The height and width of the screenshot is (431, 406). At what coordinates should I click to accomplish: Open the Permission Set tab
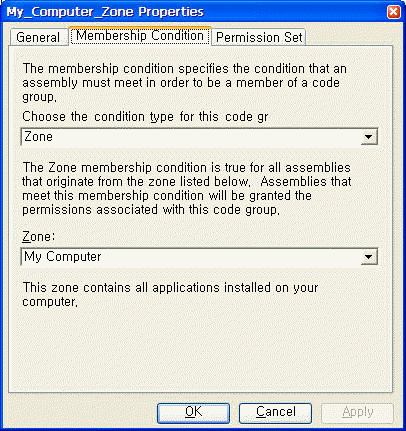(259, 37)
